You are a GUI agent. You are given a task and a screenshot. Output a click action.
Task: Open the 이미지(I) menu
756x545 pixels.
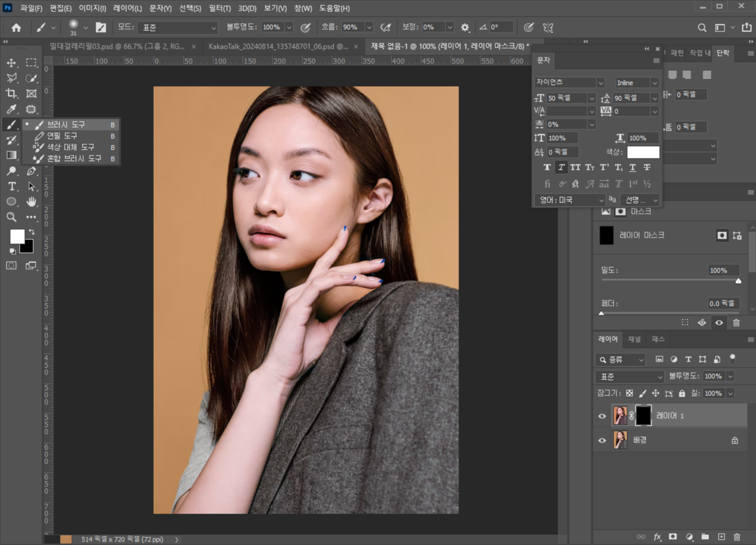93,8
